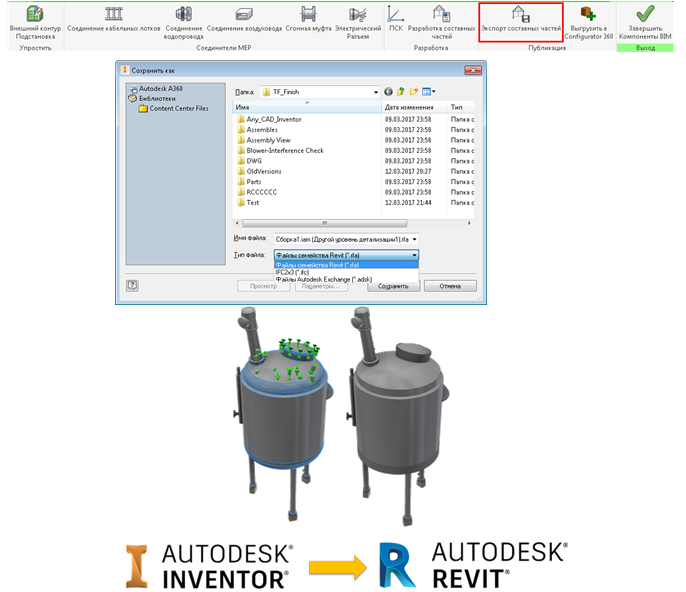Viewport: 686px width, 592px height.
Task: Expand the Папка TF_Finish dropdown
Action: tap(376, 92)
